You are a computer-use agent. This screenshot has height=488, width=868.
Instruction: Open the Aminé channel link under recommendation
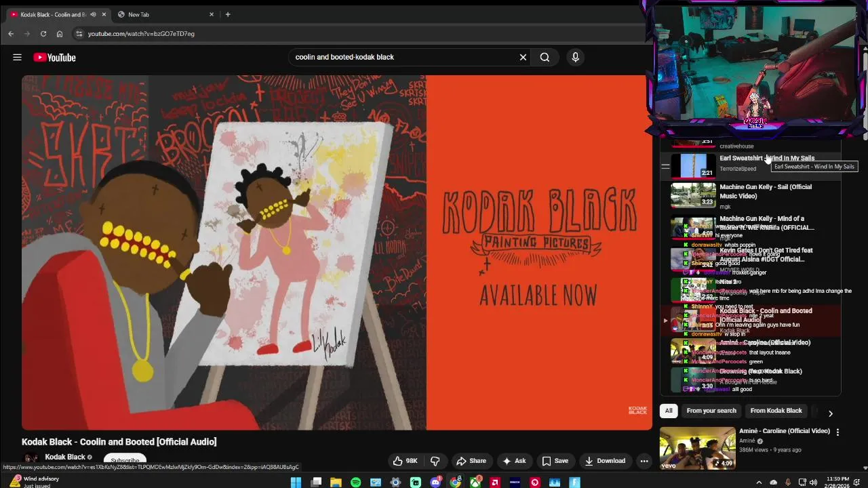(x=747, y=441)
